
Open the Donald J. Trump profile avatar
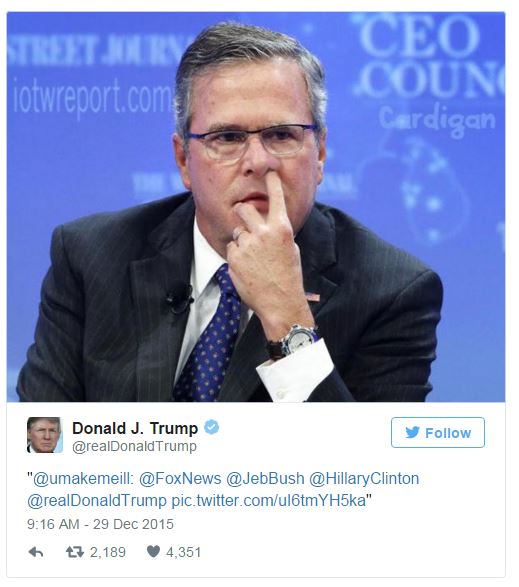click(45, 435)
